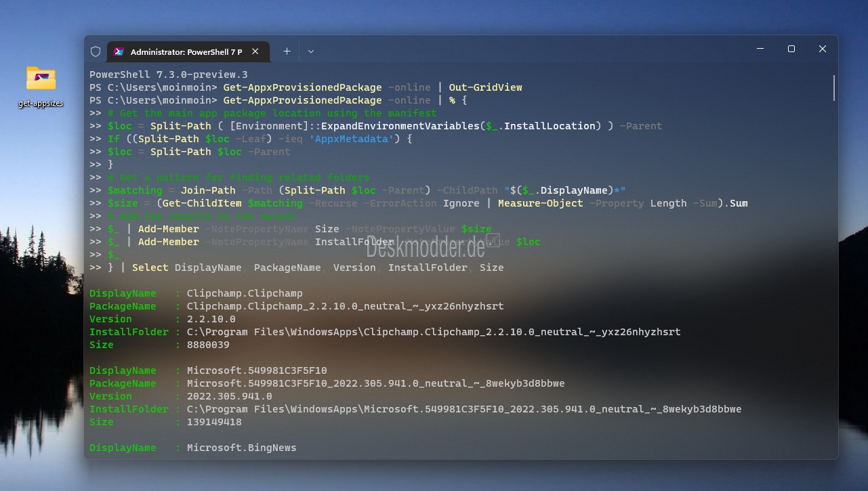Select the get-appsizes label on desktop

click(x=41, y=104)
